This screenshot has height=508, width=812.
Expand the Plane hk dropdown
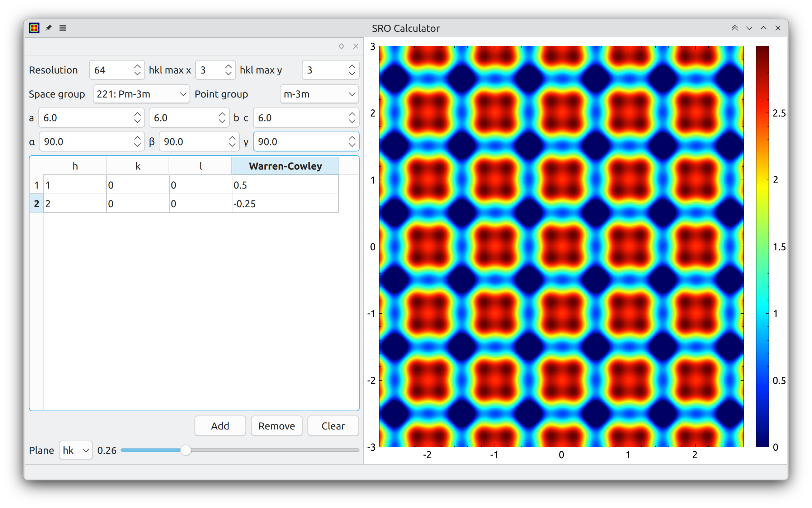point(76,450)
